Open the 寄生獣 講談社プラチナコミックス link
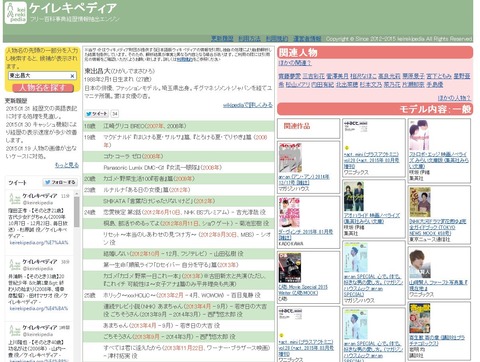480x362 pixels. 437,340
